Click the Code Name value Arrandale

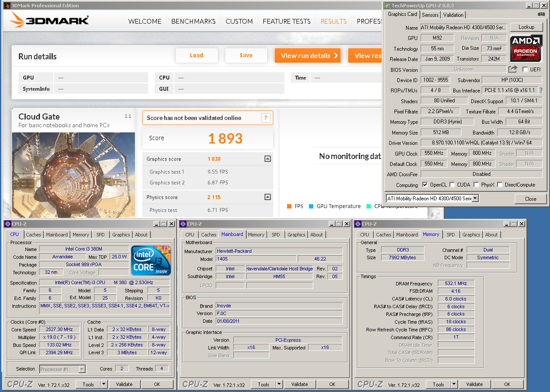[x=62, y=257]
